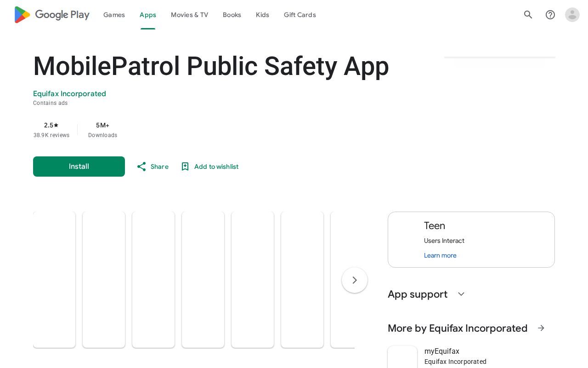Open the third app screenshot thumbnail
The height and width of the screenshot is (368, 588).
[153, 280]
